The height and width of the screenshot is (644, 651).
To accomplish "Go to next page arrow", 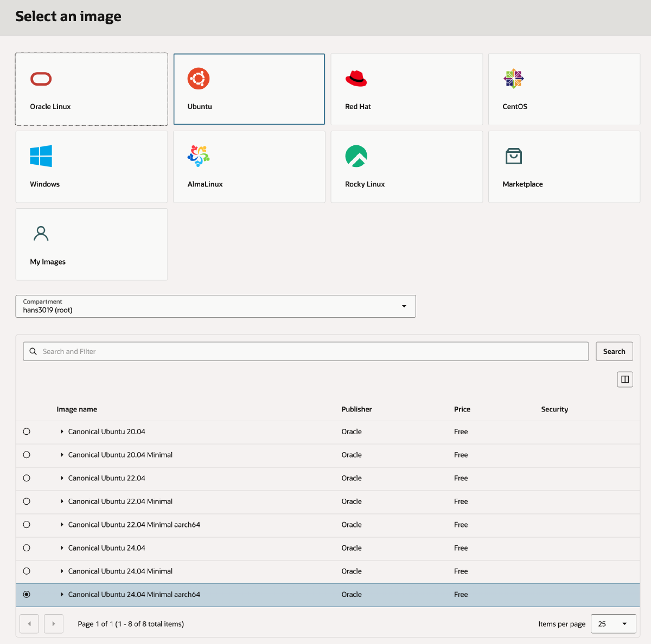I will tap(54, 624).
